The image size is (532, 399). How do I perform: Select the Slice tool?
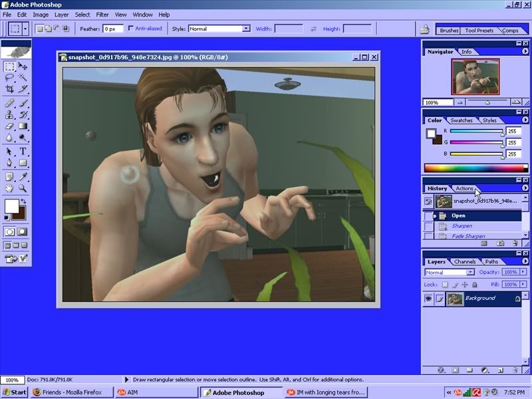23,89
